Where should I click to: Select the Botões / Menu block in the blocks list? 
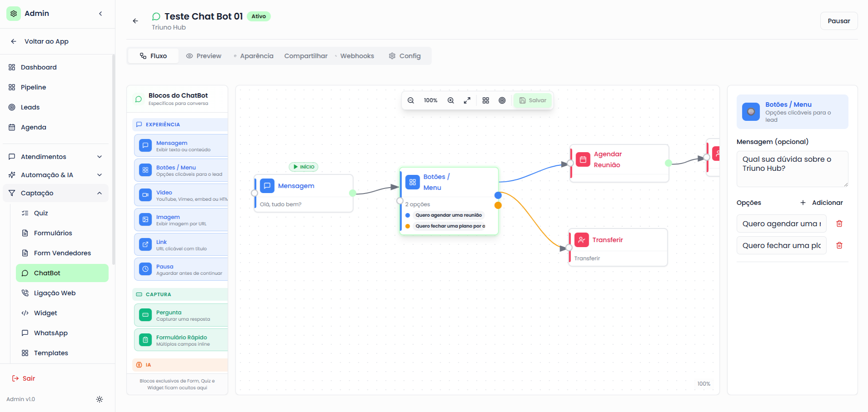point(181,170)
